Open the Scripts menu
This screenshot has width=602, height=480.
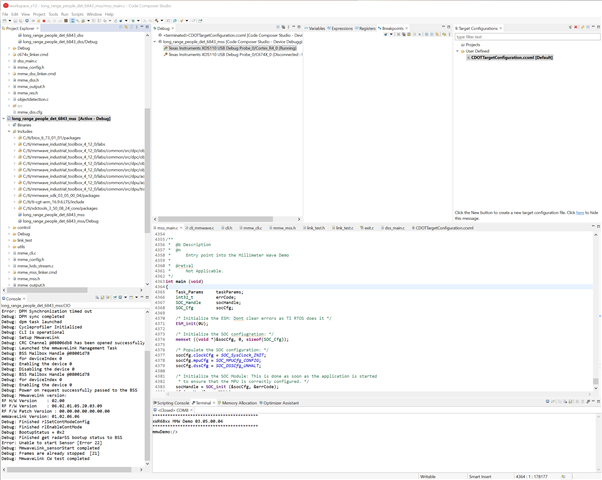[x=77, y=14]
